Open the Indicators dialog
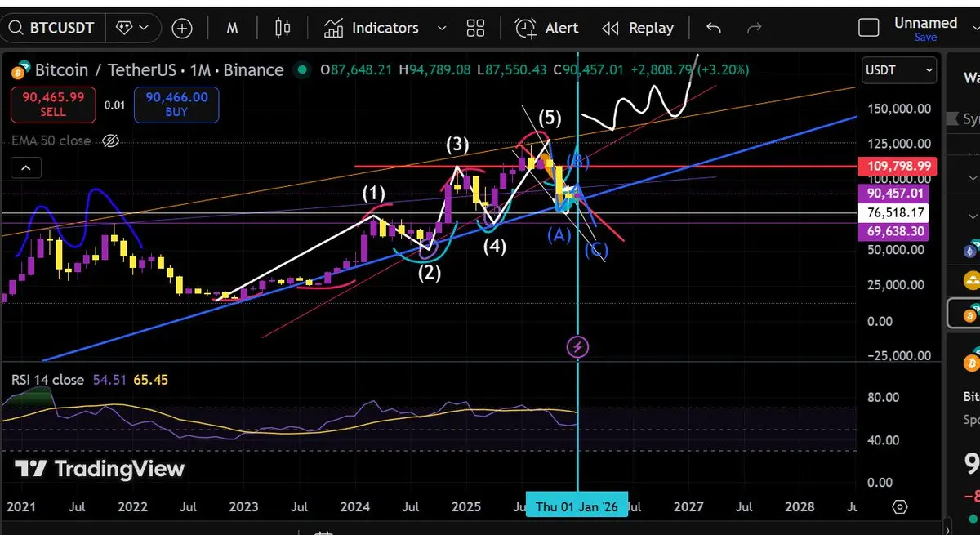The image size is (980, 535). [x=372, y=29]
